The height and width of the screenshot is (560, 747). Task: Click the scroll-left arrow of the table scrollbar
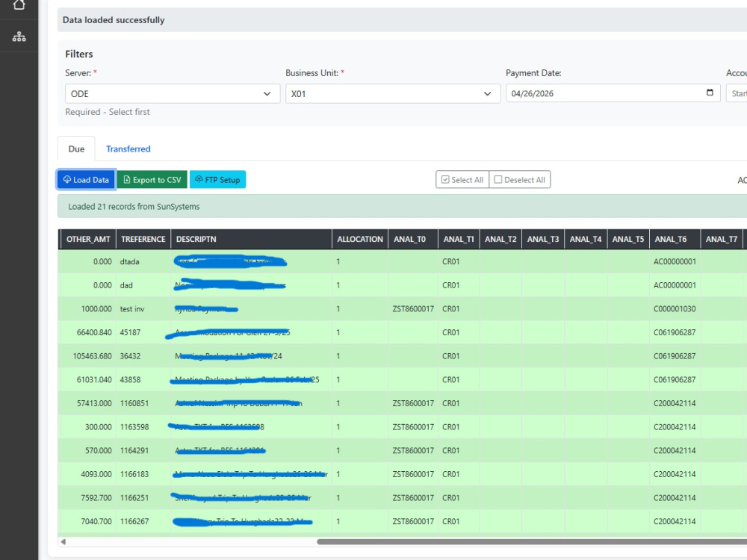pyautogui.click(x=63, y=541)
